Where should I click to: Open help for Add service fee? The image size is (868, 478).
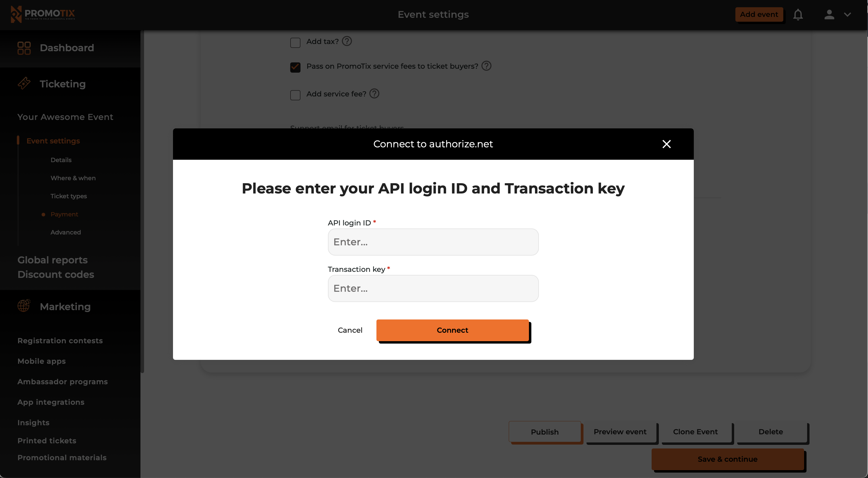[x=374, y=93]
